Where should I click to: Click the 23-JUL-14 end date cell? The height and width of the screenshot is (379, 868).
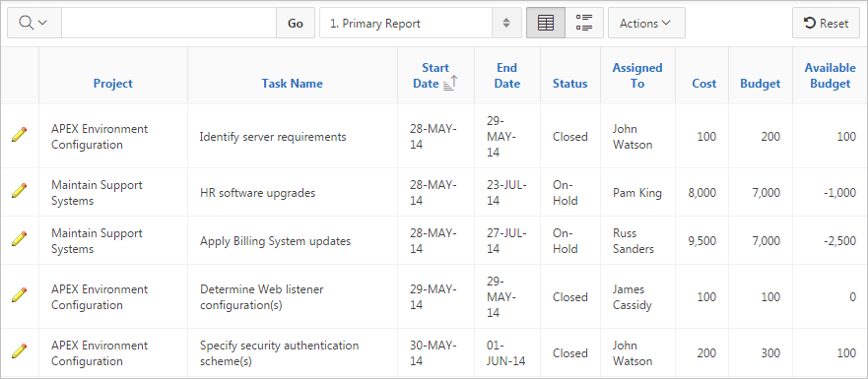tap(506, 193)
